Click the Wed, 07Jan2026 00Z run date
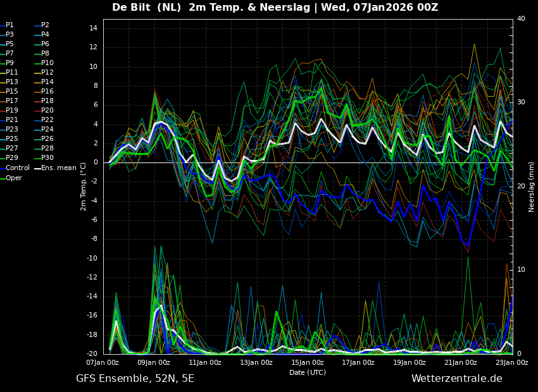 pyautogui.click(x=380, y=7)
